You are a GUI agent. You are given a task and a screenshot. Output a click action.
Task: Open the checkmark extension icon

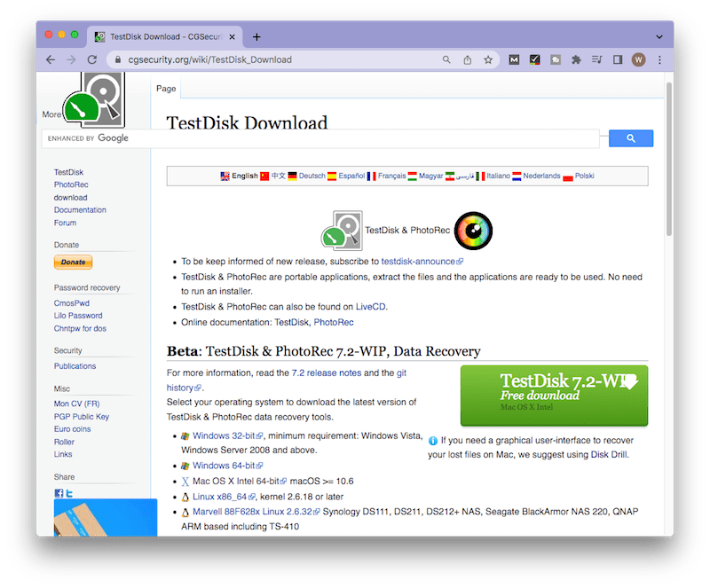click(535, 59)
